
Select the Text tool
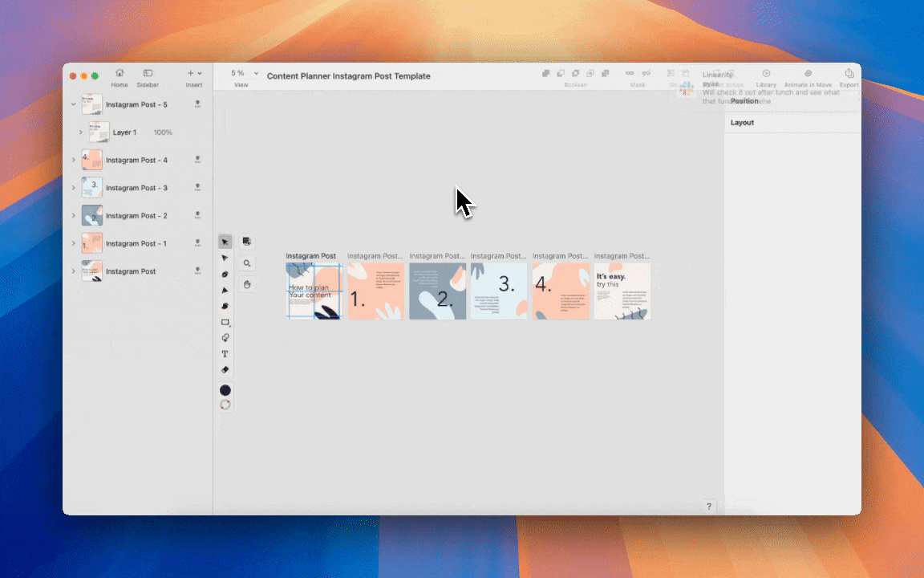tap(225, 354)
